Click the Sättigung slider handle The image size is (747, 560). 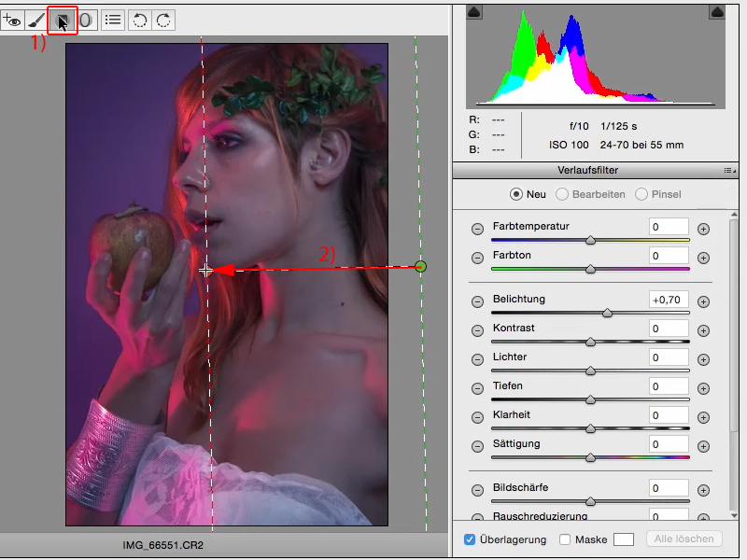click(590, 457)
